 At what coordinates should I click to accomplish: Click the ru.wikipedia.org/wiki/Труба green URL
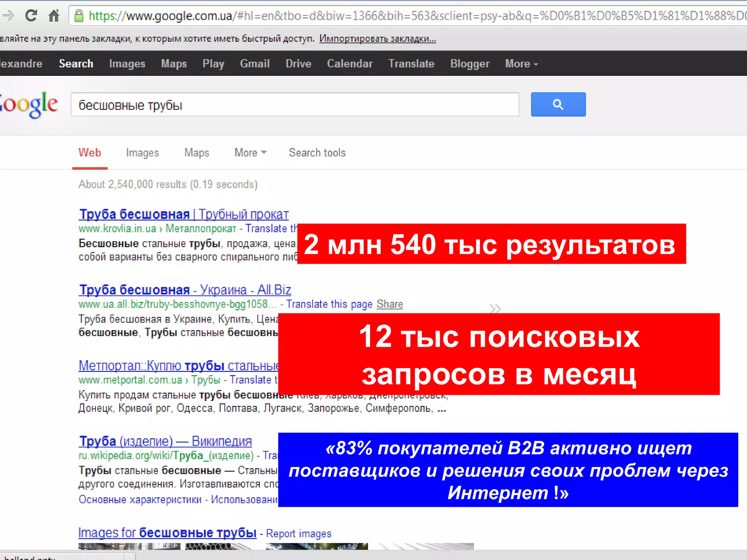click(166, 455)
